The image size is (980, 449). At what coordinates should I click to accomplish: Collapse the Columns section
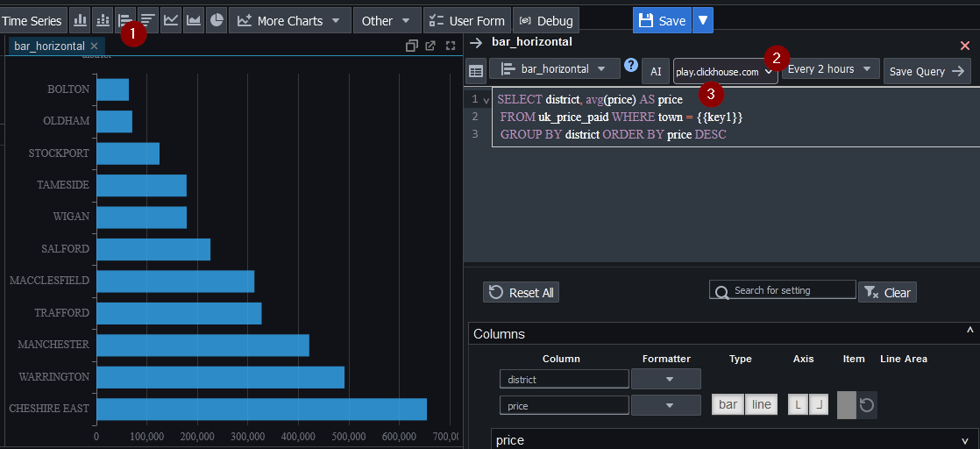(x=970, y=331)
